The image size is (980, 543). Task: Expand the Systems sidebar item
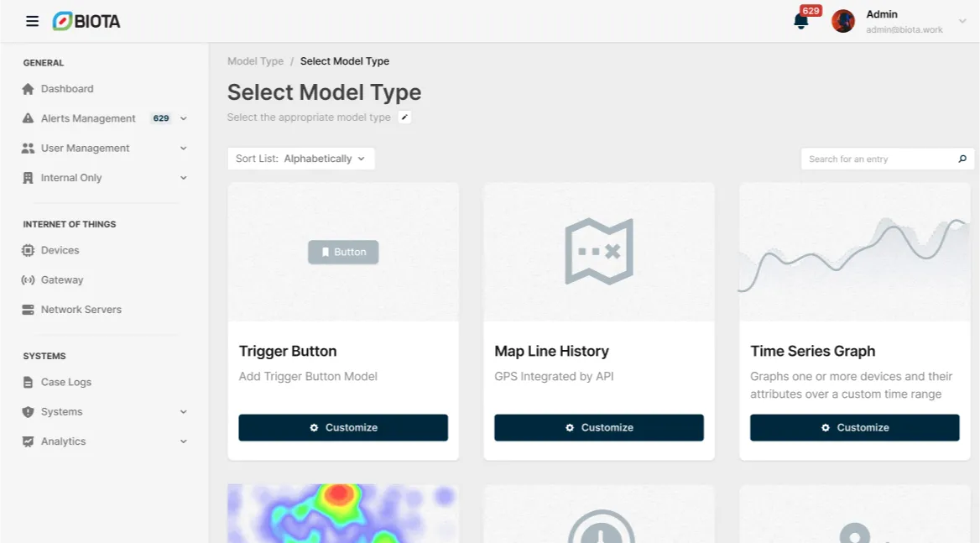click(184, 412)
